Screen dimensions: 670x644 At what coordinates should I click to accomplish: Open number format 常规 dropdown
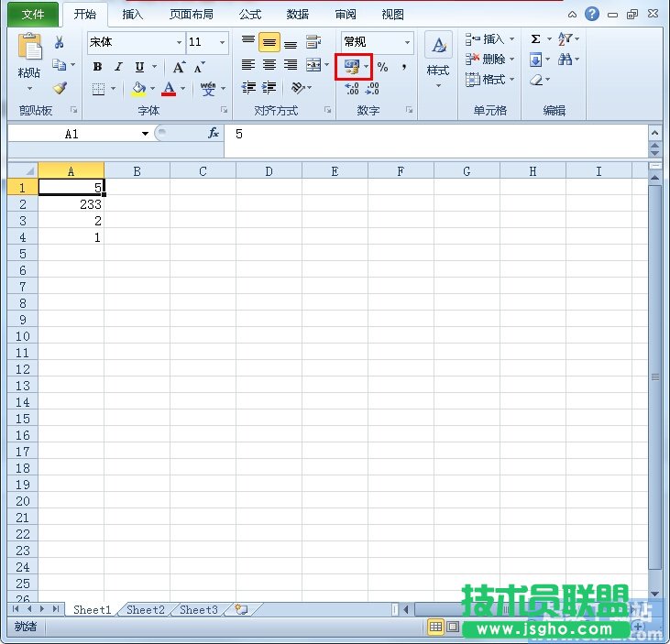click(407, 42)
